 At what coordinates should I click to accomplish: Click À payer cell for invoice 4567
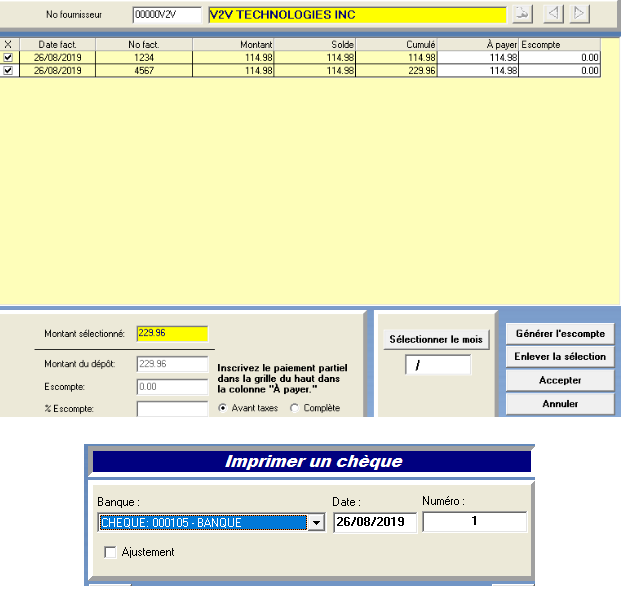click(x=478, y=71)
